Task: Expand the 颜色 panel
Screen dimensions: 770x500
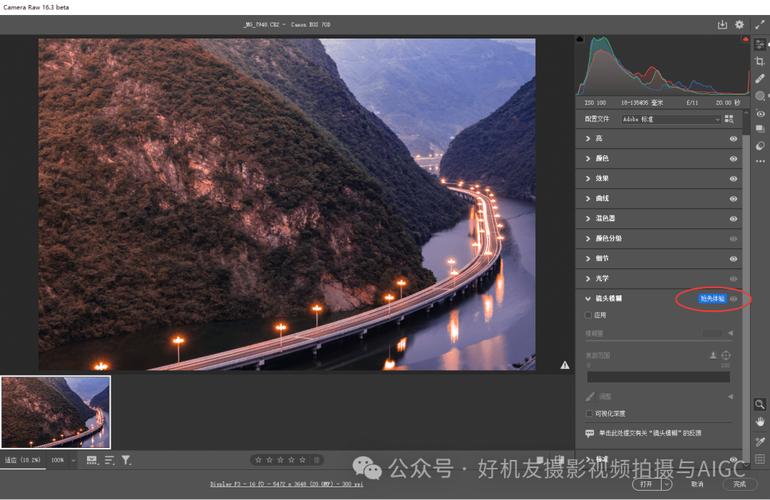Action: coord(588,159)
